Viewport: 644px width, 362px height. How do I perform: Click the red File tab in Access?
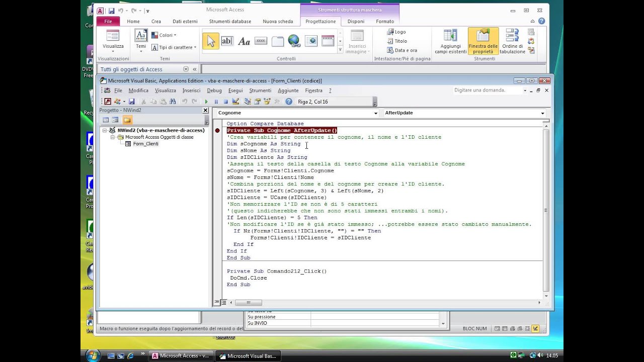pos(108,22)
